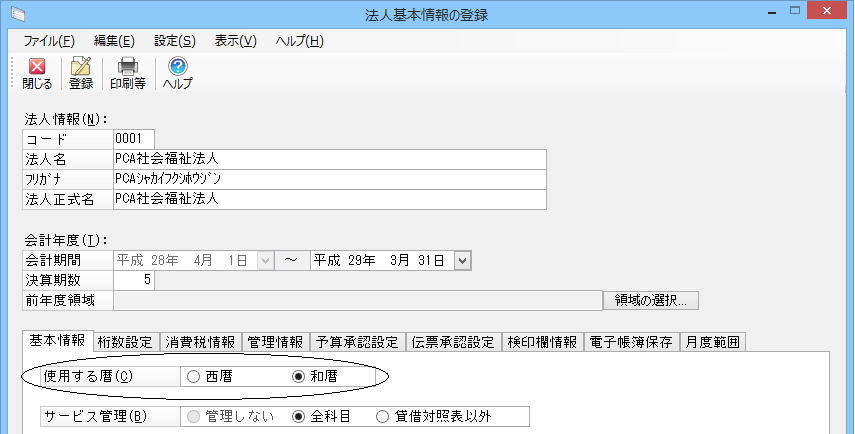Open the ファイル(F) menu
Viewport: 855px width, 434px height.
[49, 41]
